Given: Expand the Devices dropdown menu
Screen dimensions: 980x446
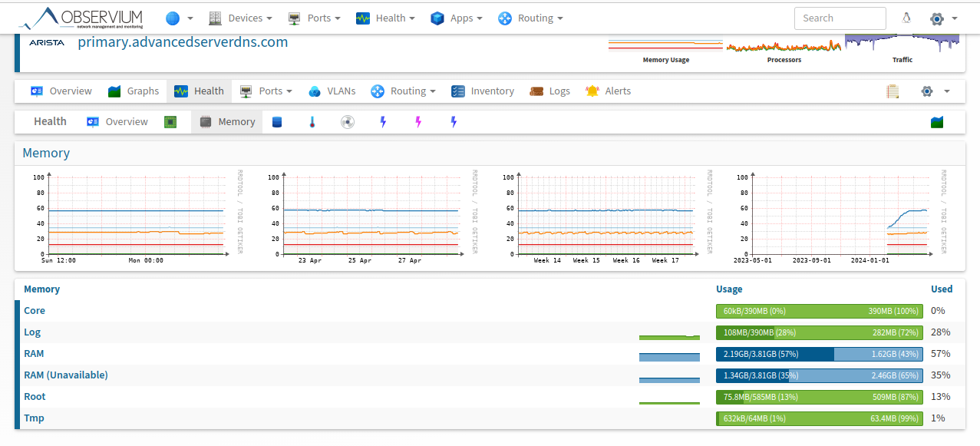Looking at the screenshot, I should click(x=239, y=18).
